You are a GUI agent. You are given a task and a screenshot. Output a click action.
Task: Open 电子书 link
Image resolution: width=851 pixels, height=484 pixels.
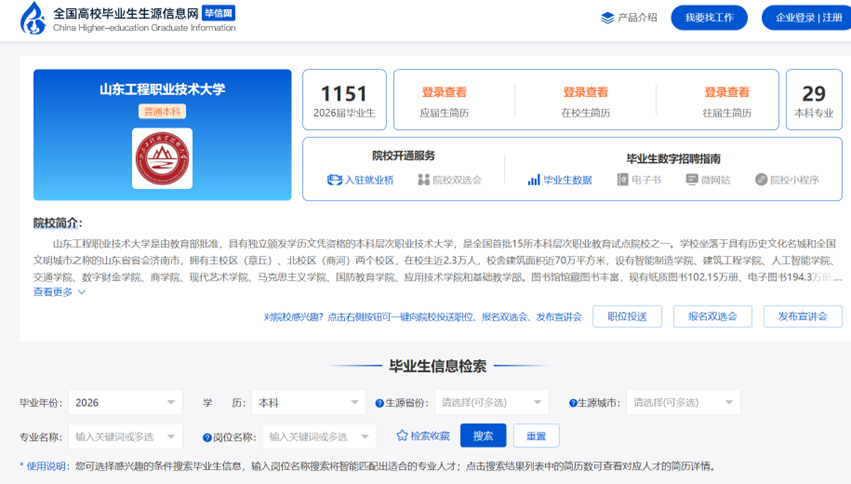[639, 180]
